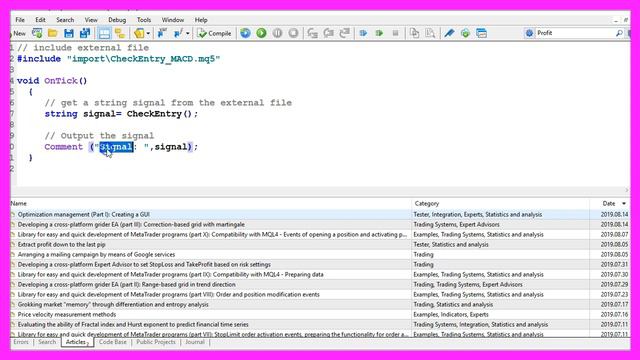Click the Stop profiling square icon
The image size is (640, 360).
pyautogui.click(x=395, y=33)
